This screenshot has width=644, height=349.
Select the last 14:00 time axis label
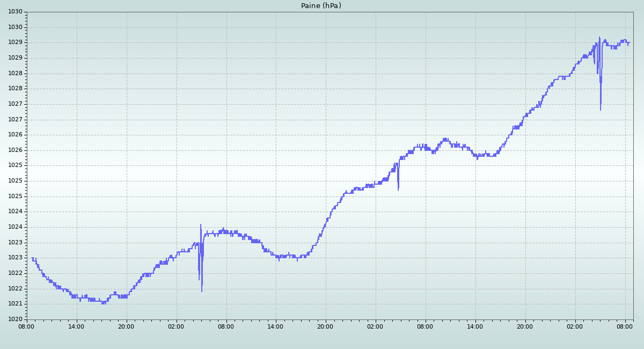(x=475, y=326)
